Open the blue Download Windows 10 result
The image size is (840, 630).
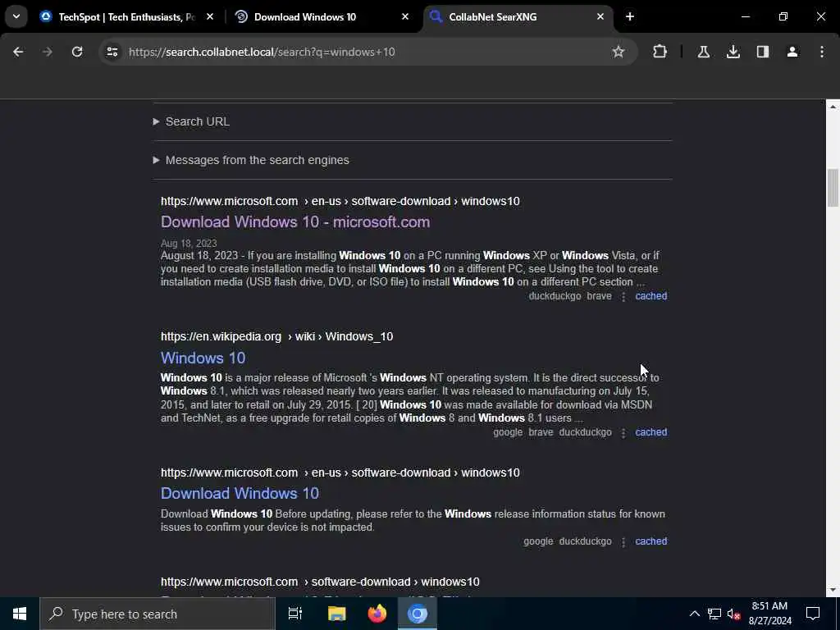240,493
